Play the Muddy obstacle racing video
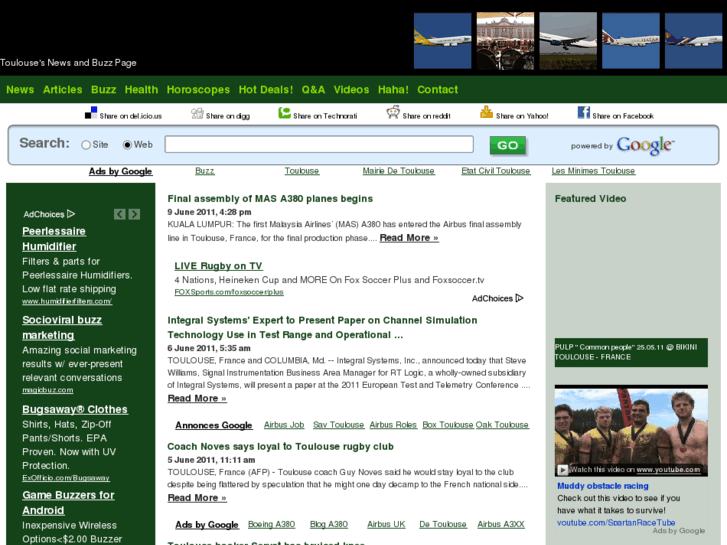This screenshot has height=545, width=727. [562, 469]
